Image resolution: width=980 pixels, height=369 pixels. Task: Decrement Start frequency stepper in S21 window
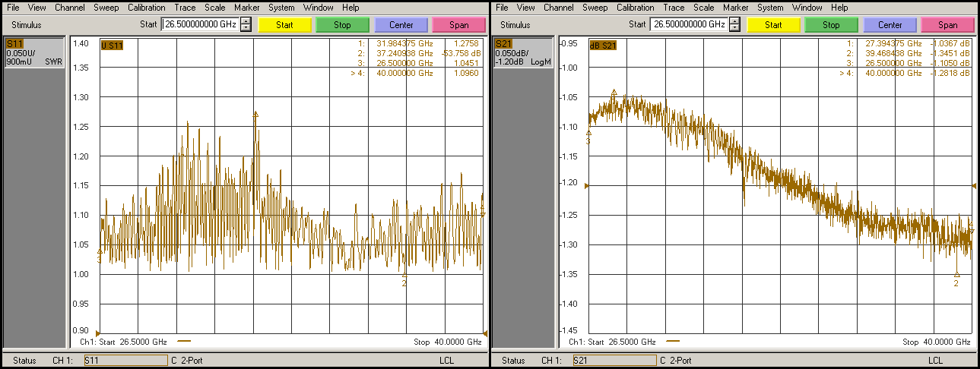click(x=734, y=28)
